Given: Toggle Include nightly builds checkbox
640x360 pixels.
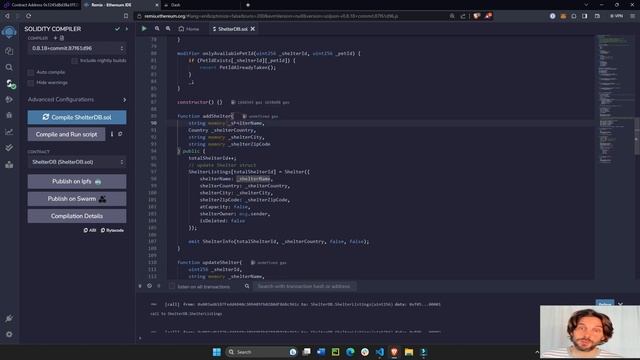Looking at the screenshot, I should pyautogui.click(x=74, y=60).
